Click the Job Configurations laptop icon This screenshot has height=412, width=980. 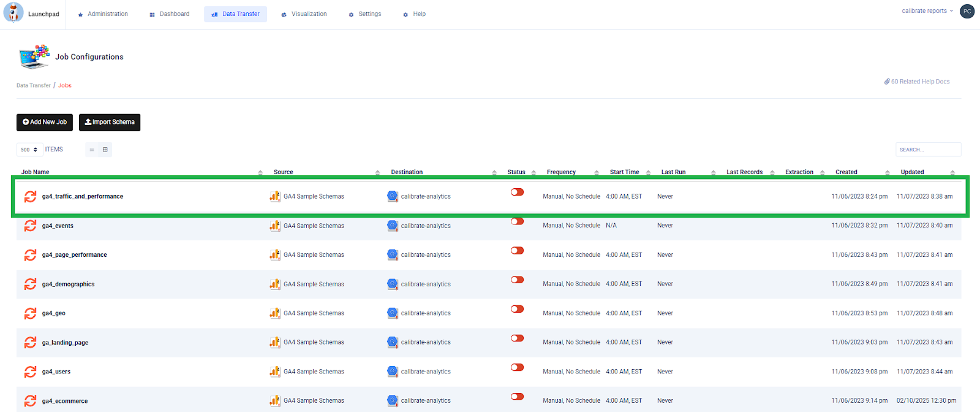point(34,56)
